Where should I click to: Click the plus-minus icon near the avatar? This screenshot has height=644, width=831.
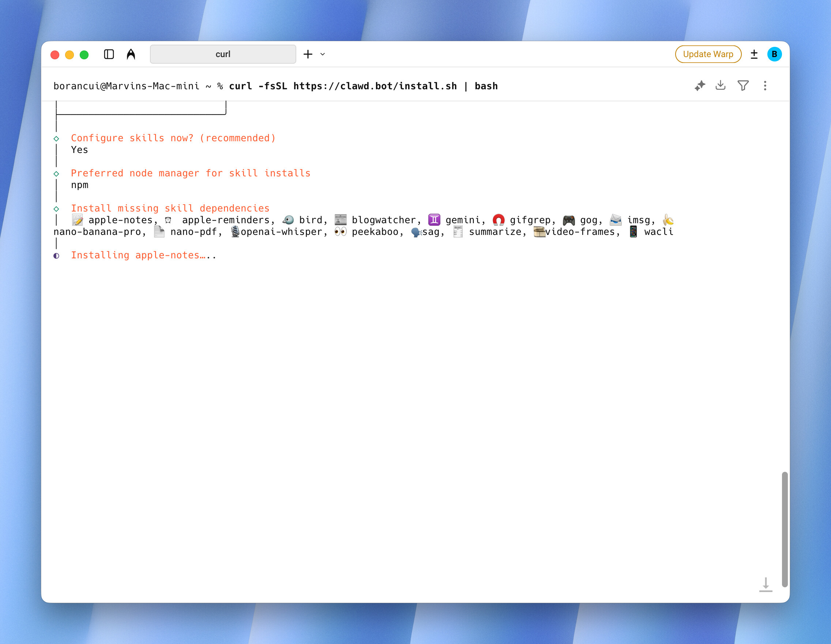[x=754, y=54]
